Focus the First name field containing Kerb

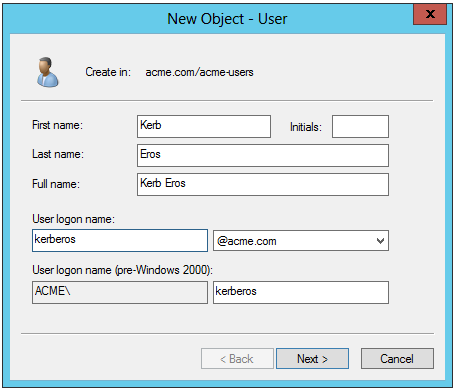(x=204, y=126)
